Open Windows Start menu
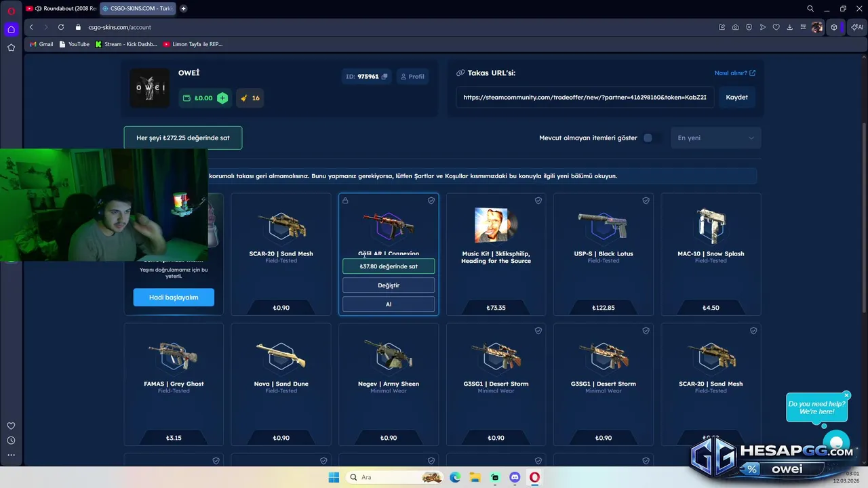Viewport: 868px width, 488px height. click(x=334, y=477)
